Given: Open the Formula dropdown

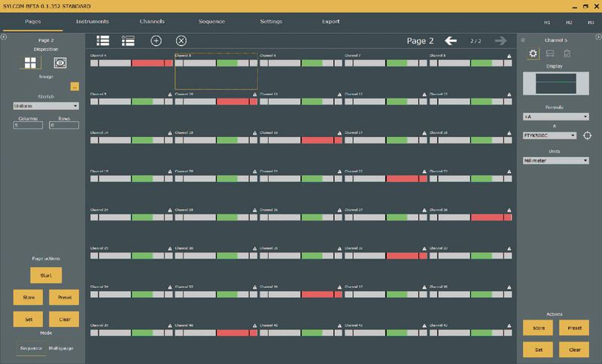Looking at the screenshot, I should (x=555, y=117).
